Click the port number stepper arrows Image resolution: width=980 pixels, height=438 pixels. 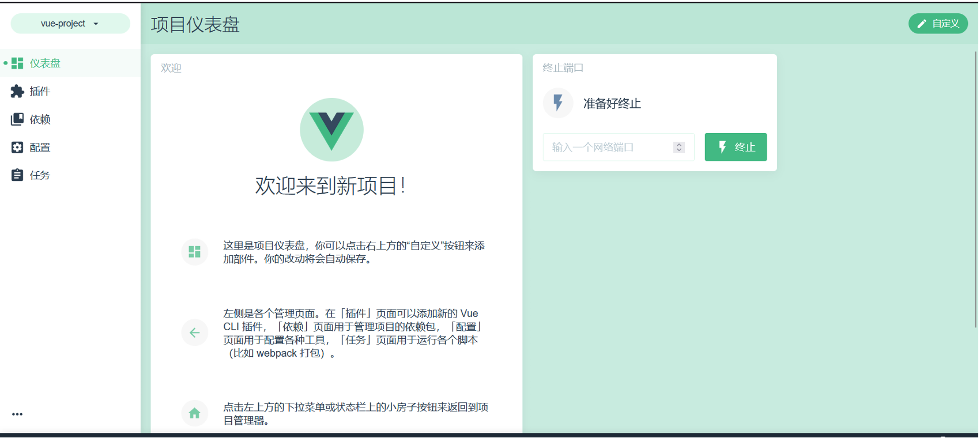[679, 147]
